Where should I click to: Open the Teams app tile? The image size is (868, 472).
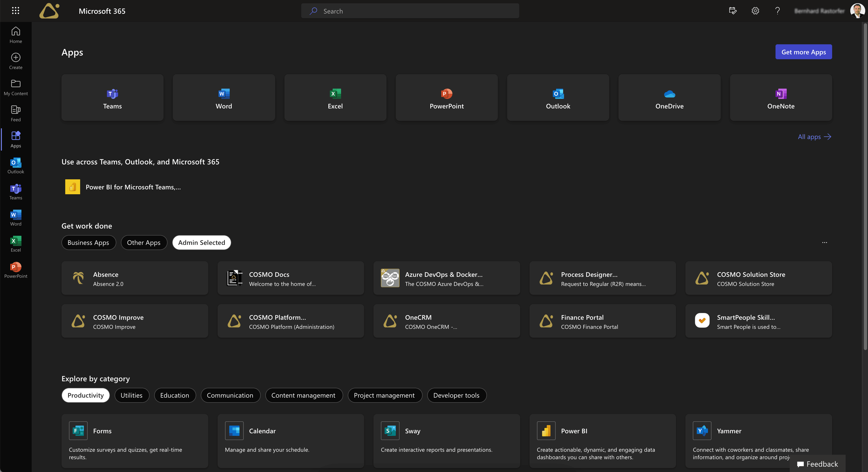point(113,97)
